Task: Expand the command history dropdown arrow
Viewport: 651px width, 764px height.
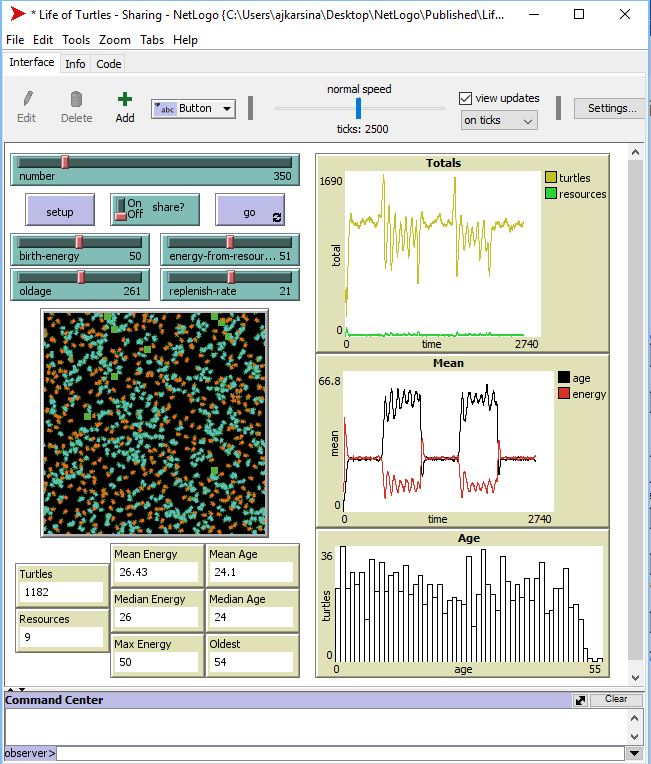Action: coord(633,753)
